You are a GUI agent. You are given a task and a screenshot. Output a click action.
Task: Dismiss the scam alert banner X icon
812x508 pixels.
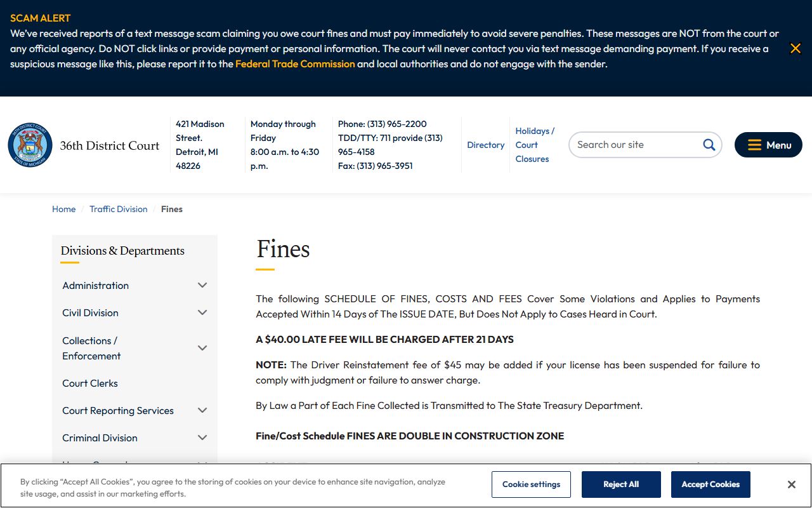(795, 48)
